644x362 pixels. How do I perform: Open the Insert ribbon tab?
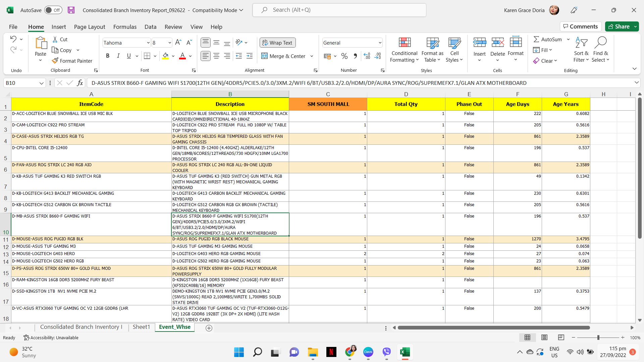click(59, 27)
